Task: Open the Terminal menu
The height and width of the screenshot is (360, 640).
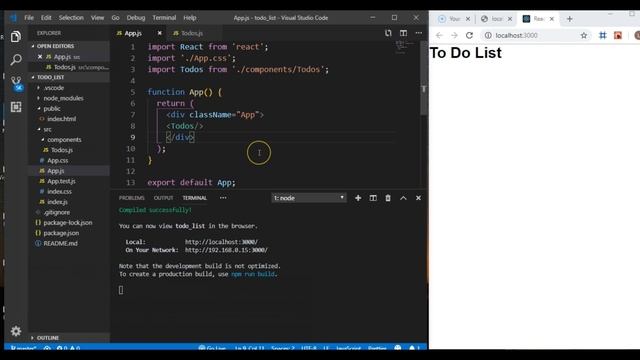Action: click(x=164, y=18)
